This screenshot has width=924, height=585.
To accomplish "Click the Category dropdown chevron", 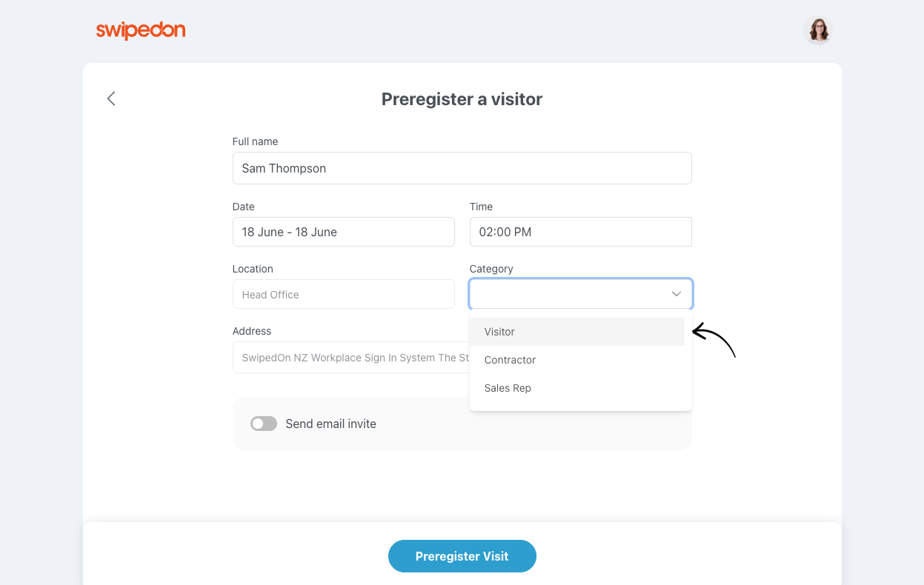I will (676, 294).
